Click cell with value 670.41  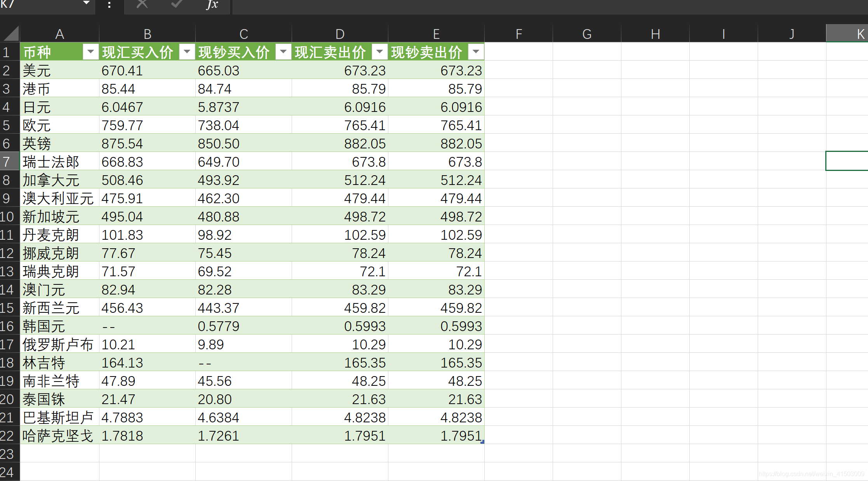148,70
